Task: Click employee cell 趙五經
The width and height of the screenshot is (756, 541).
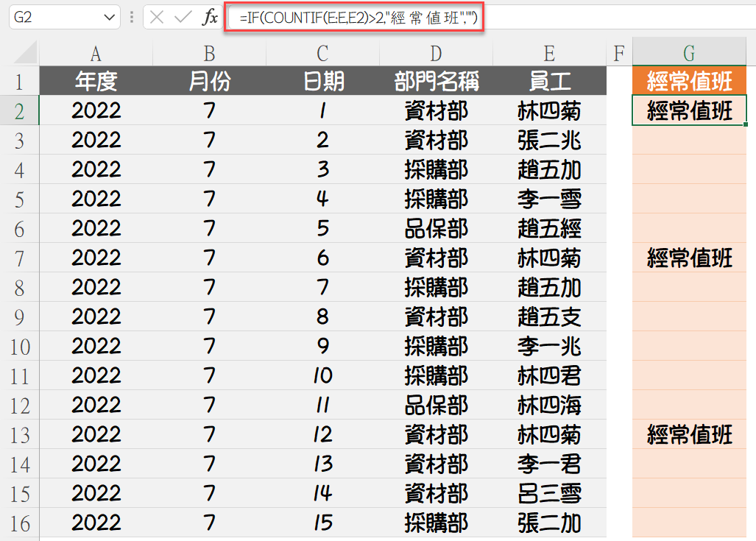Action: pos(549,228)
